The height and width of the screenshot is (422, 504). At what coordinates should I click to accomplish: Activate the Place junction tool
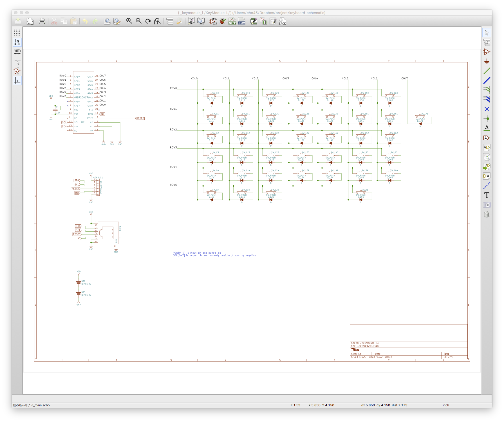click(x=487, y=119)
